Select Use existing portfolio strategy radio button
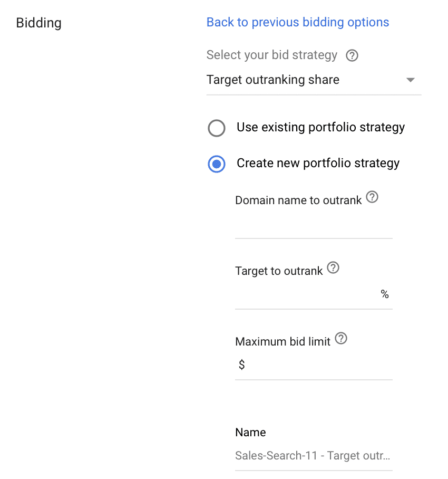448x479 pixels. (x=217, y=128)
